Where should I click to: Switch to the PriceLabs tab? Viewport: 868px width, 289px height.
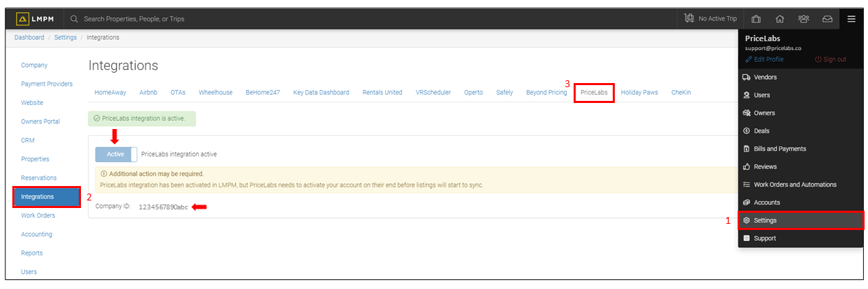(594, 92)
